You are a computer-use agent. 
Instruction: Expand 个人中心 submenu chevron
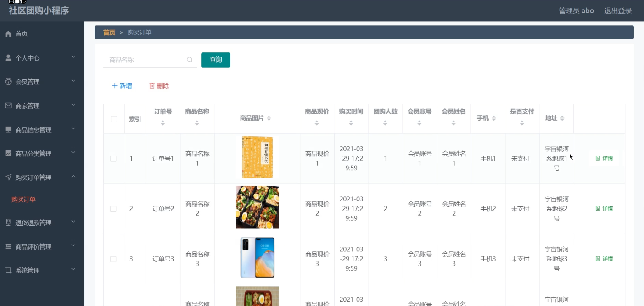(x=73, y=57)
